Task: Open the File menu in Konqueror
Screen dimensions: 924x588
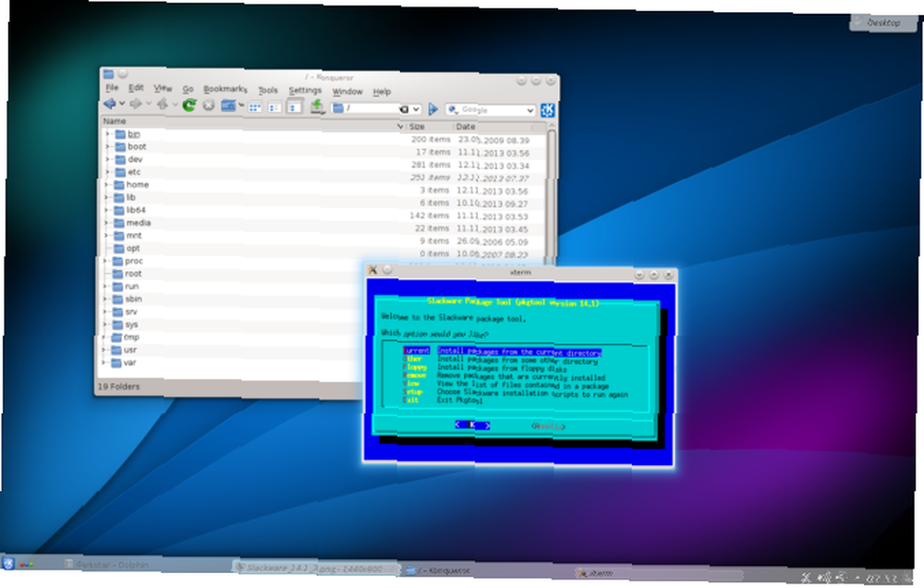Action: coord(112,87)
